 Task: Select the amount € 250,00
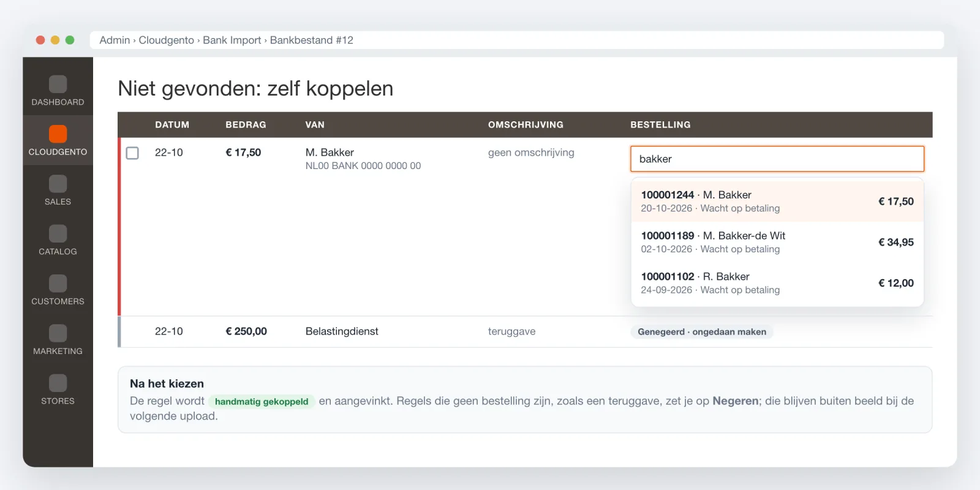[246, 331]
